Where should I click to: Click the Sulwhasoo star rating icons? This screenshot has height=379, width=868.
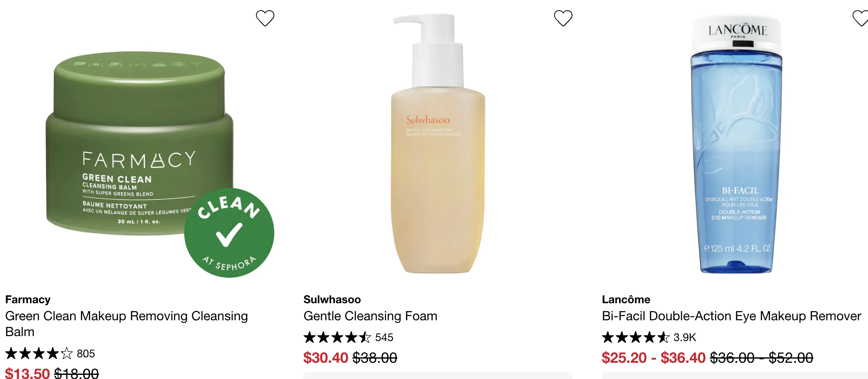(x=337, y=337)
